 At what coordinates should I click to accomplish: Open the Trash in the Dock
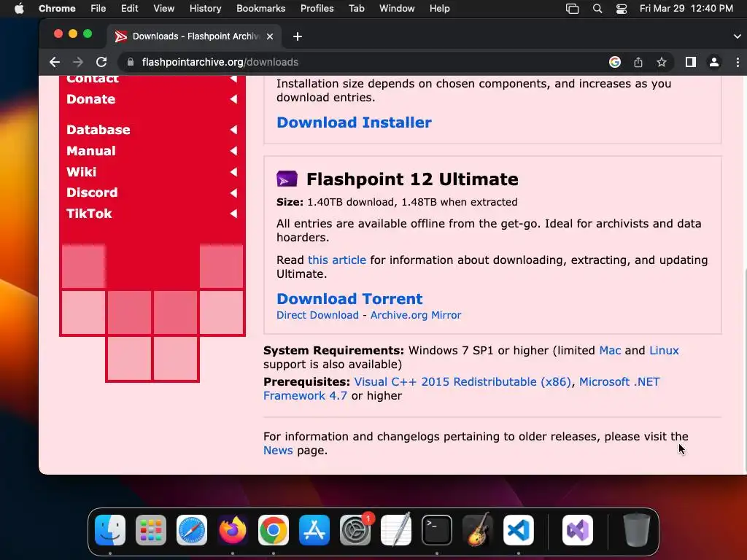637,529
